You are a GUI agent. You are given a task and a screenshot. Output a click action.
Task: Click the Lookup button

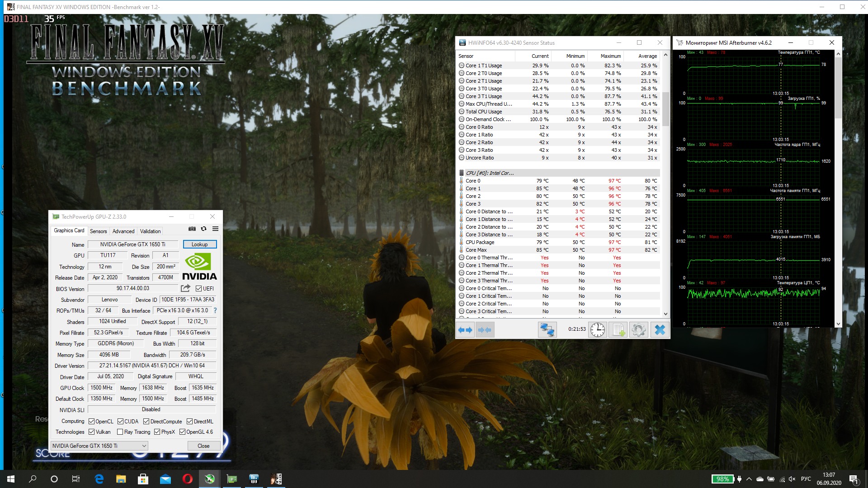coord(199,244)
